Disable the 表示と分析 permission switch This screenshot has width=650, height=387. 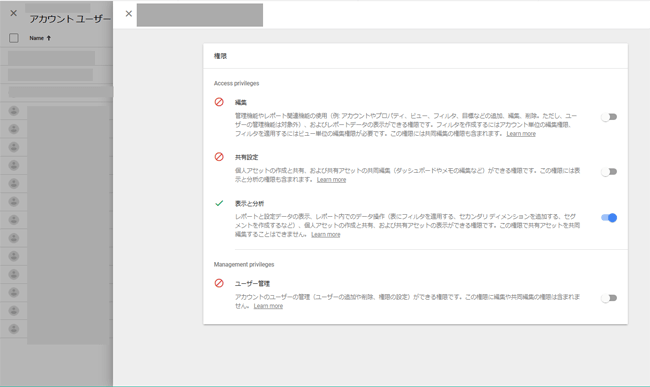609,218
